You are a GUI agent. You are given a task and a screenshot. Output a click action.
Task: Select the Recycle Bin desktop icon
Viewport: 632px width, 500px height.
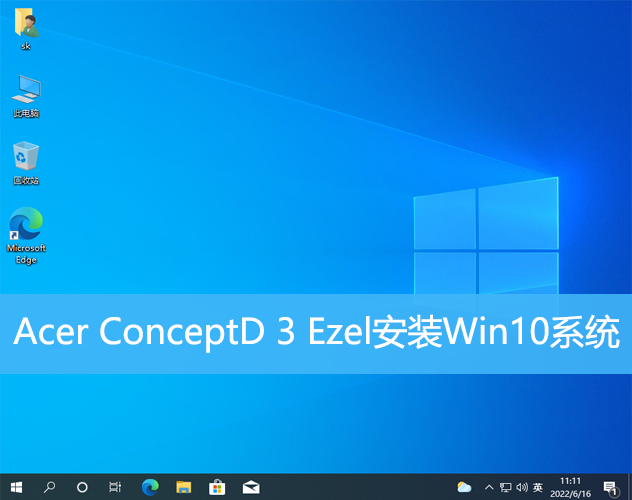point(26,157)
